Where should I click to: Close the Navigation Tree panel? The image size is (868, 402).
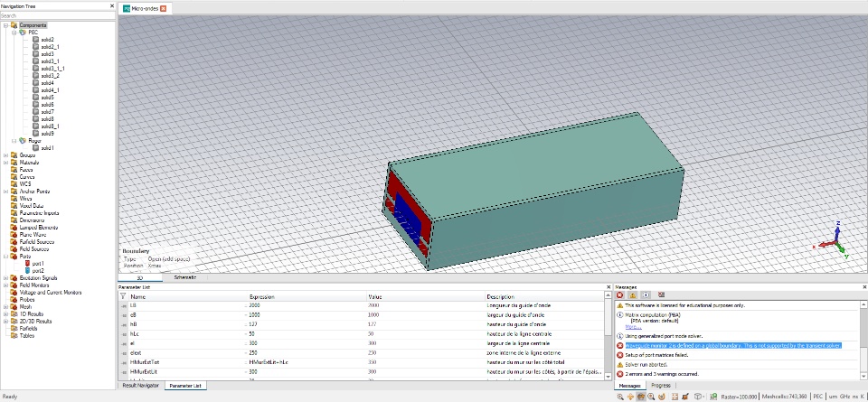click(112, 5)
